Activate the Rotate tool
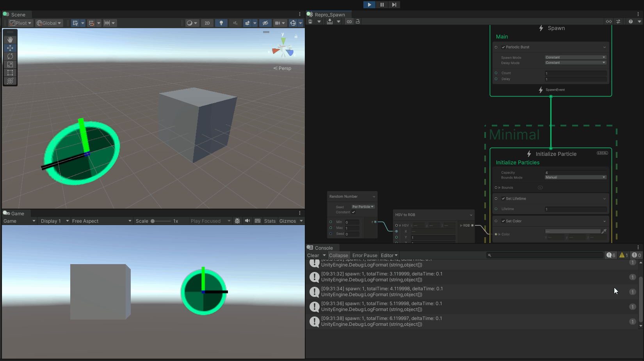The width and height of the screenshot is (644, 361). point(10,56)
